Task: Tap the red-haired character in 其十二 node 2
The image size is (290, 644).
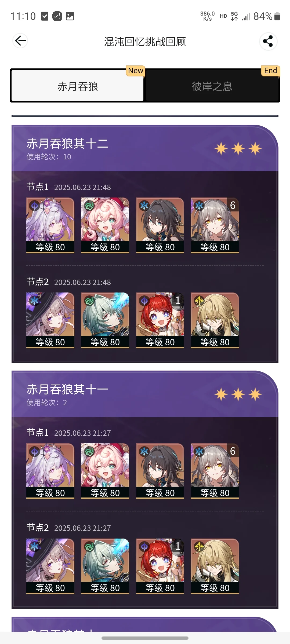Action: pyautogui.click(x=160, y=320)
